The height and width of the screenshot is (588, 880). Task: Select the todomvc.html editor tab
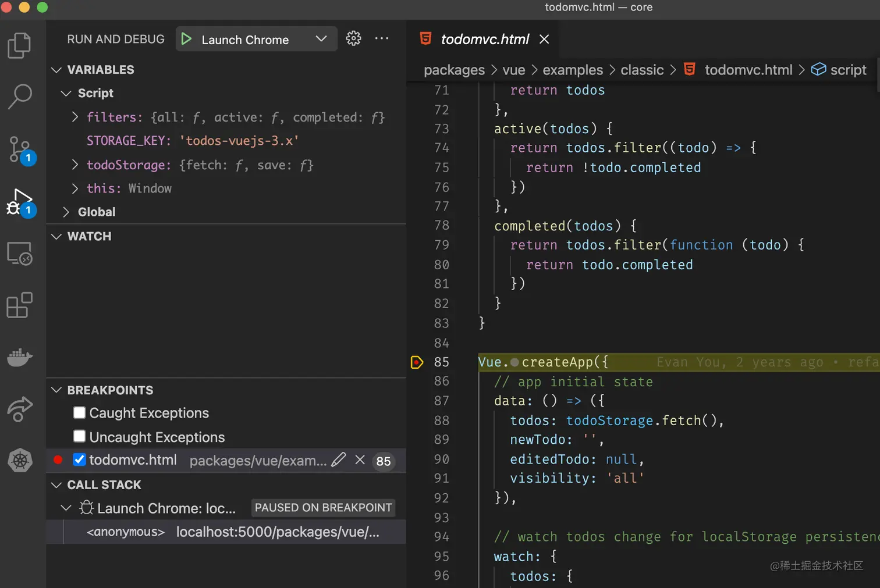[x=484, y=39]
